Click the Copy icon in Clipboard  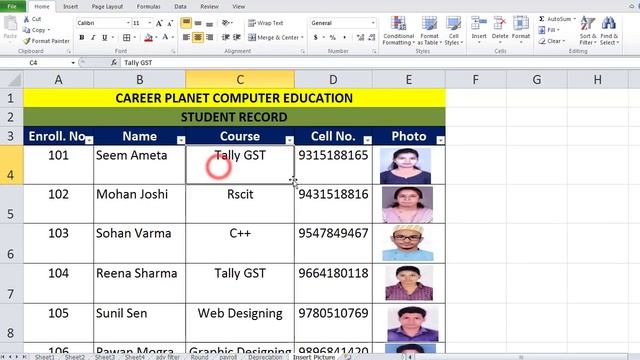click(x=27, y=30)
